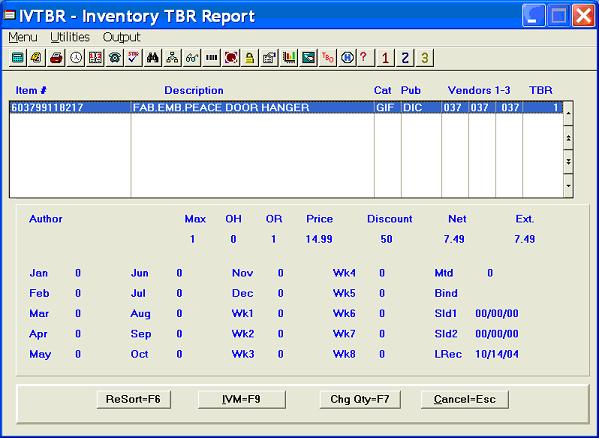The image size is (599, 438).
Task: Click the red question mark icon
Action: (365, 58)
